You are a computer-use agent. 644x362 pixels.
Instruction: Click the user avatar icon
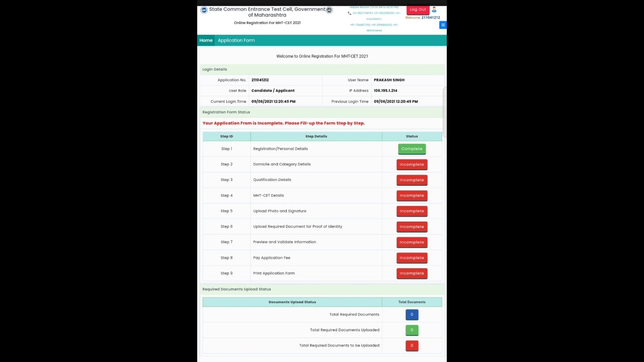[x=434, y=10]
